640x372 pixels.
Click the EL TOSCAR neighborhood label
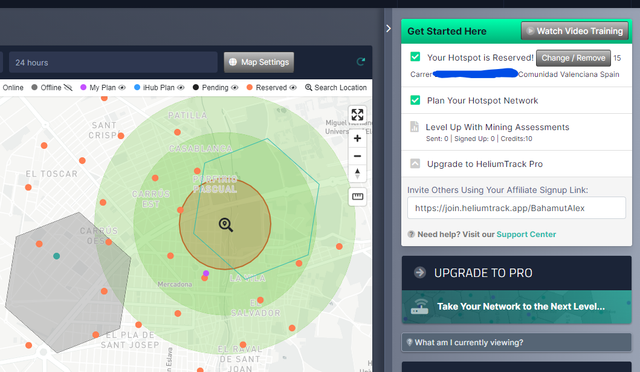pos(51,174)
